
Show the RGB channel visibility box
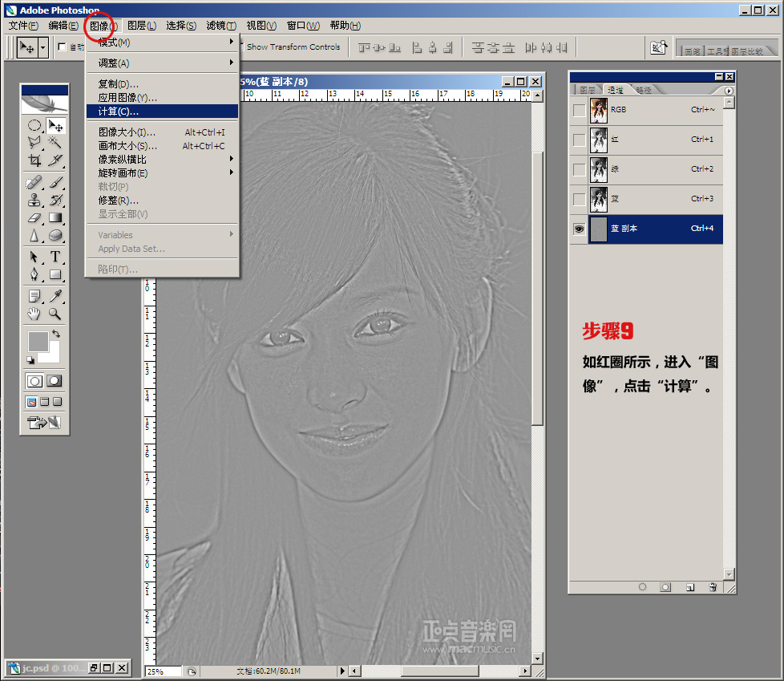[579, 110]
